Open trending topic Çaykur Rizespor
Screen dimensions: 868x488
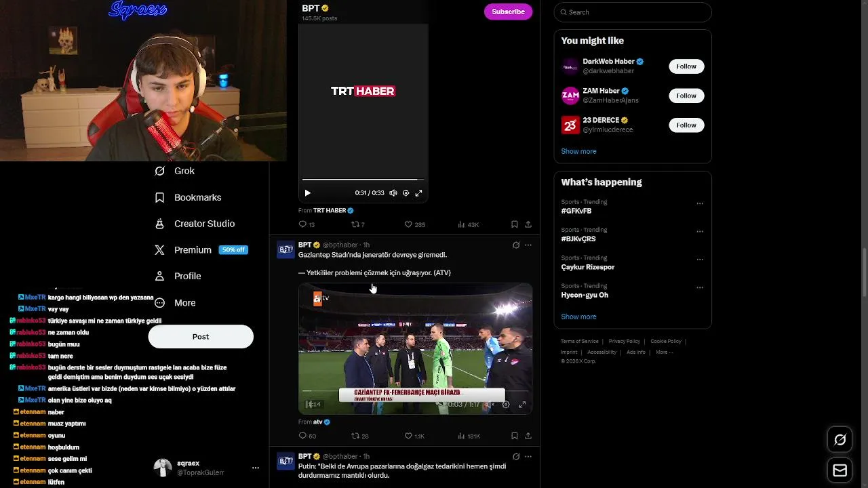pos(588,267)
